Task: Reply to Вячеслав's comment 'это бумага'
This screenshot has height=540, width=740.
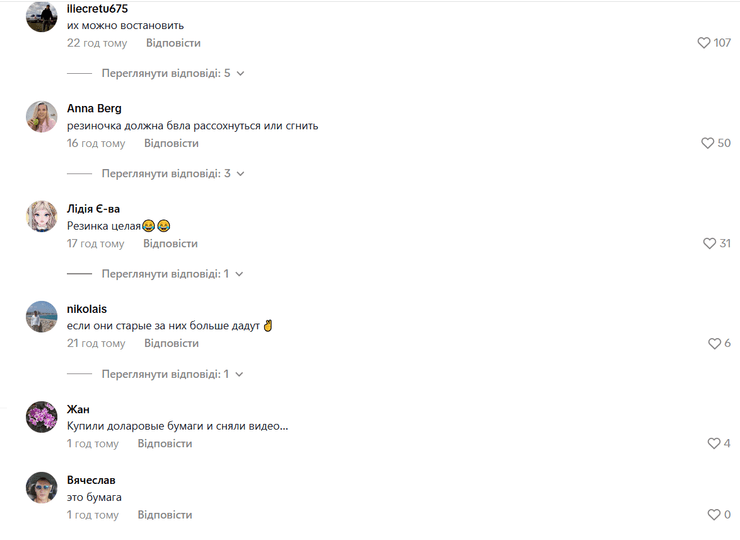Action: (165, 515)
